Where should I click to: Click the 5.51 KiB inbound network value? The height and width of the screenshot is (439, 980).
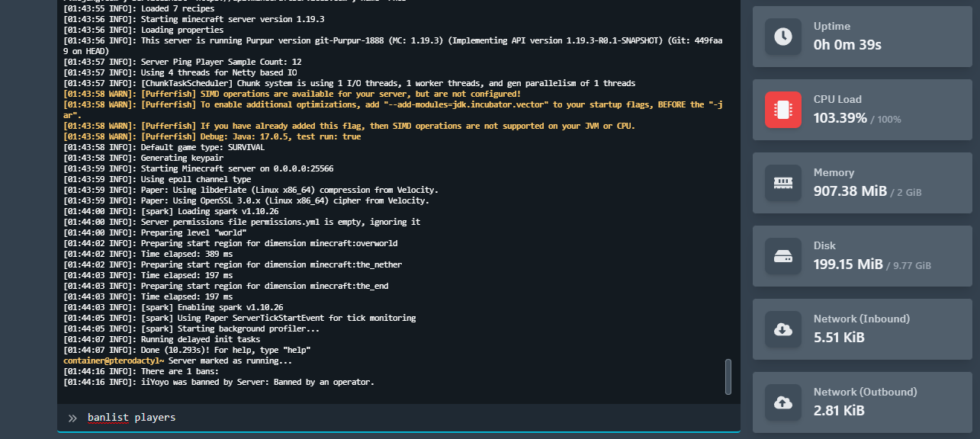[839, 338]
